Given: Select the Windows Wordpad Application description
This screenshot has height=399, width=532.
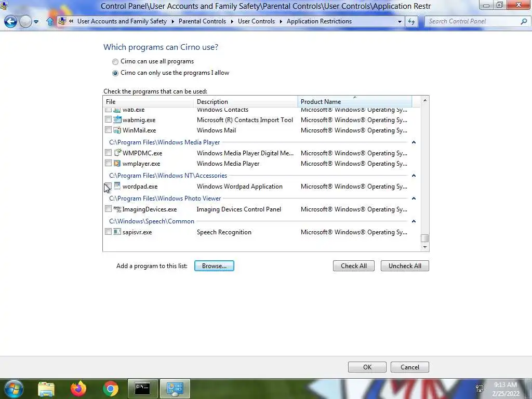Looking at the screenshot, I should coord(240,187).
